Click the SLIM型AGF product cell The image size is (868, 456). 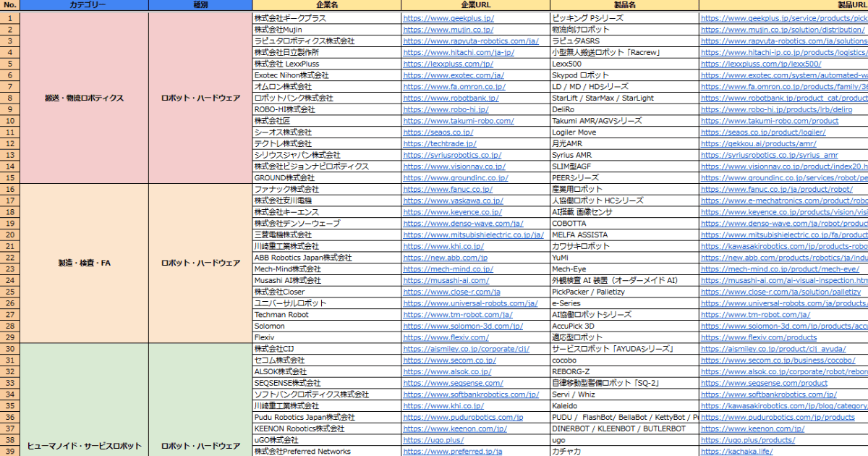[x=624, y=166]
